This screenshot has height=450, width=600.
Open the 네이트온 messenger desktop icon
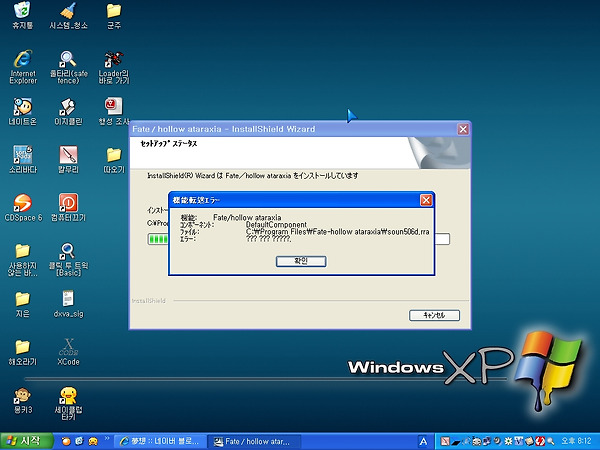point(22,106)
